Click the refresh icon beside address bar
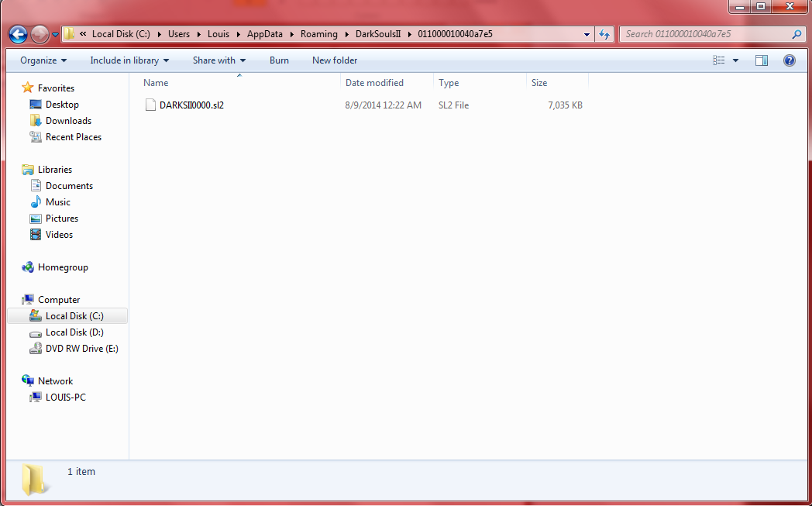The width and height of the screenshot is (812, 506). 604,34
